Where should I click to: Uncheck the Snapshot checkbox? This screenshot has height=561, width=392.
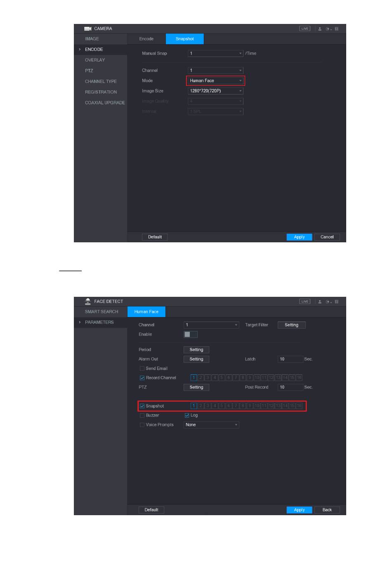[142, 406]
